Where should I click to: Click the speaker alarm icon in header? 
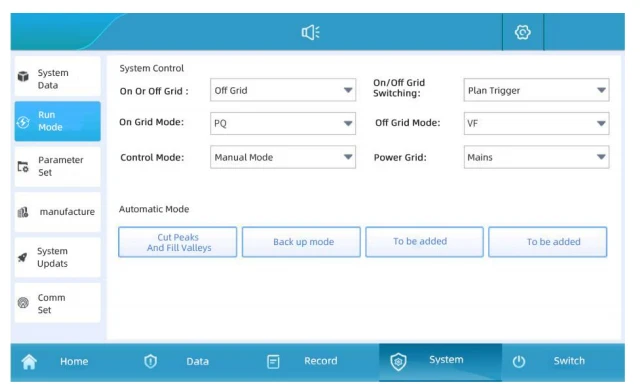click(x=311, y=32)
